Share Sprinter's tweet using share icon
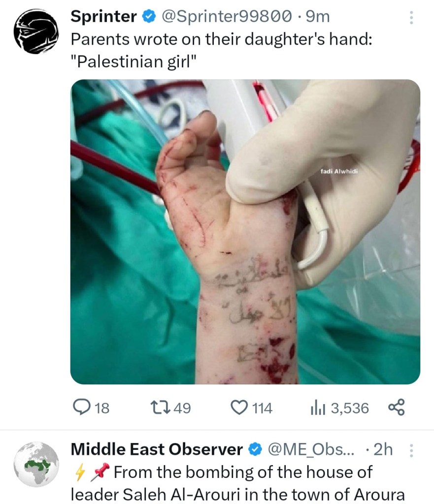 click(396, 407)
